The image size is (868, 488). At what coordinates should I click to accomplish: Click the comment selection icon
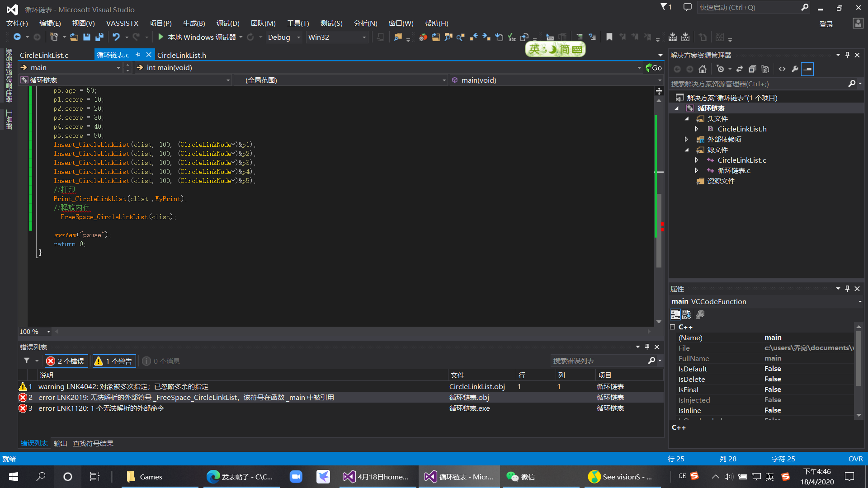tap(580, 37)
